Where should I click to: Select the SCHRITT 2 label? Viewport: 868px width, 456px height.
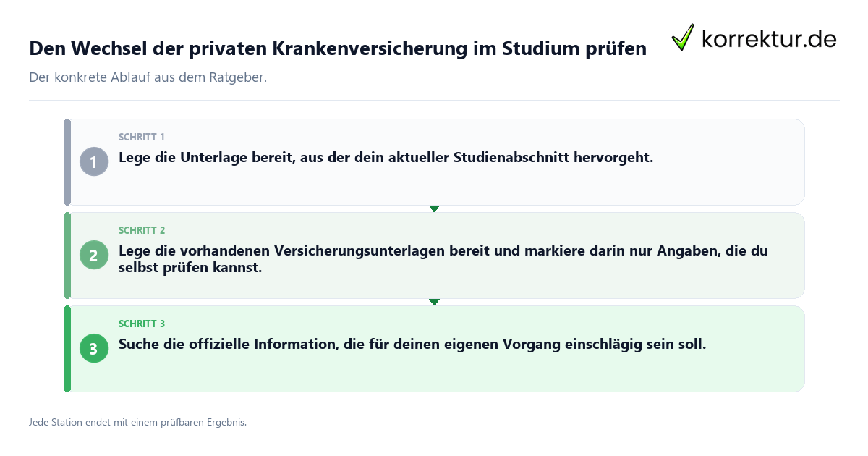(x=142, y=230)
